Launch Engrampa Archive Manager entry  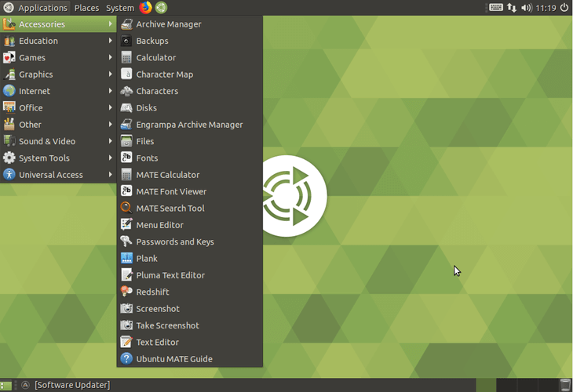tap(190, 125)
